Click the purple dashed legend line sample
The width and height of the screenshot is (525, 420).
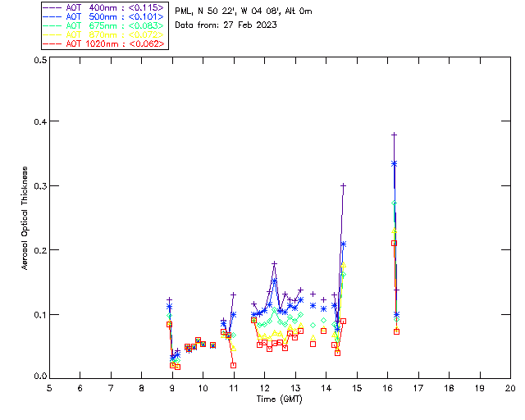pyautogui.click(x=52, y=7)
